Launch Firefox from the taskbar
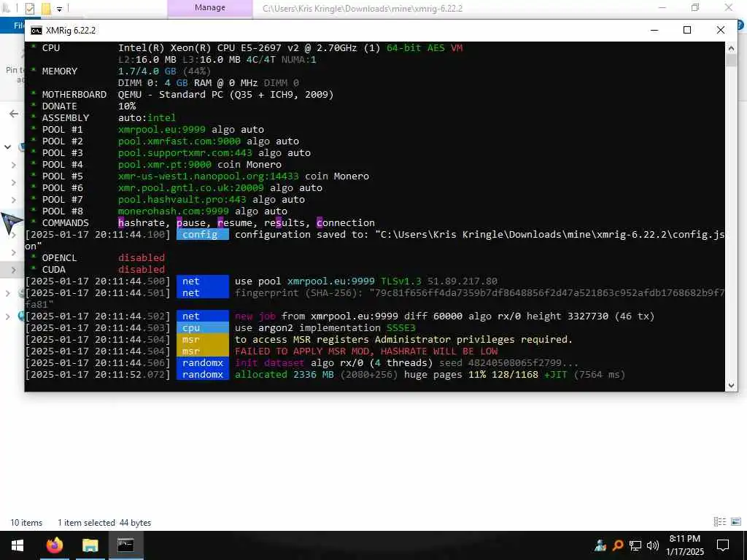Viewport: 747px width, 560px height. click(54, 545)
